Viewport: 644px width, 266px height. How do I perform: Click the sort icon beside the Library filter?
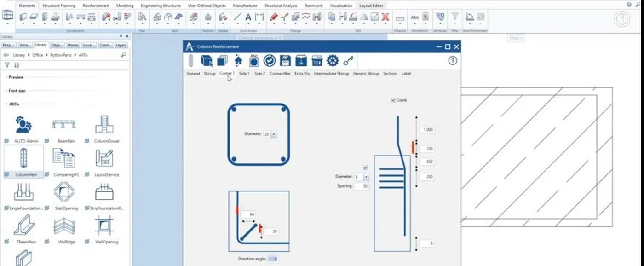pyautogui.click(x=17, y=65)
